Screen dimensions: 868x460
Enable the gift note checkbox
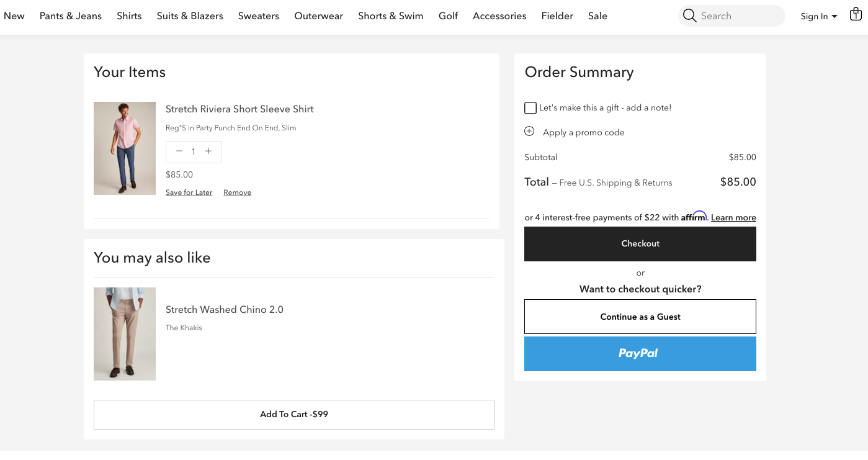pos(530,107)
